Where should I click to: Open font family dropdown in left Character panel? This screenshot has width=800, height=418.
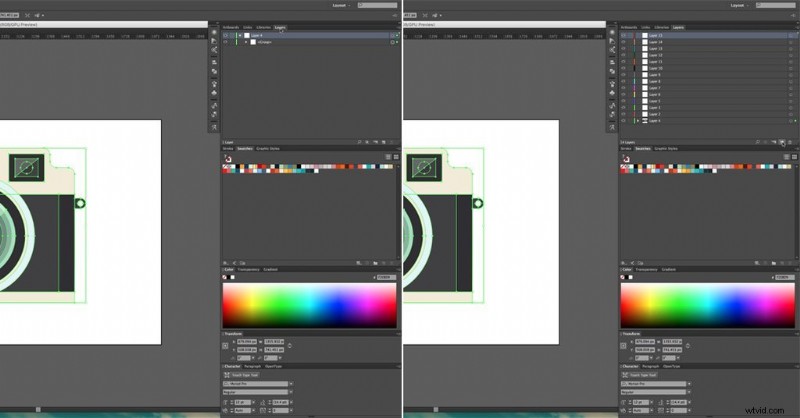[291, 383]
